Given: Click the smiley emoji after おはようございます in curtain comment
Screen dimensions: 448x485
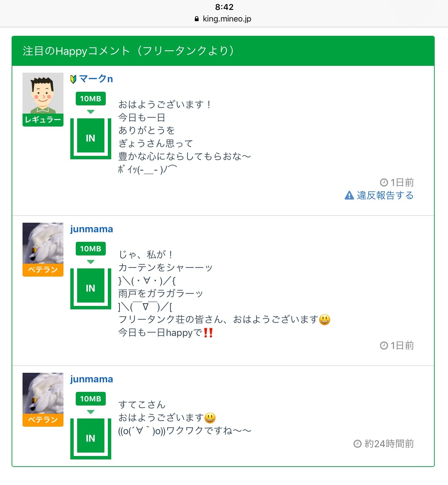Looking at the screenshot, I should (324, 320).
